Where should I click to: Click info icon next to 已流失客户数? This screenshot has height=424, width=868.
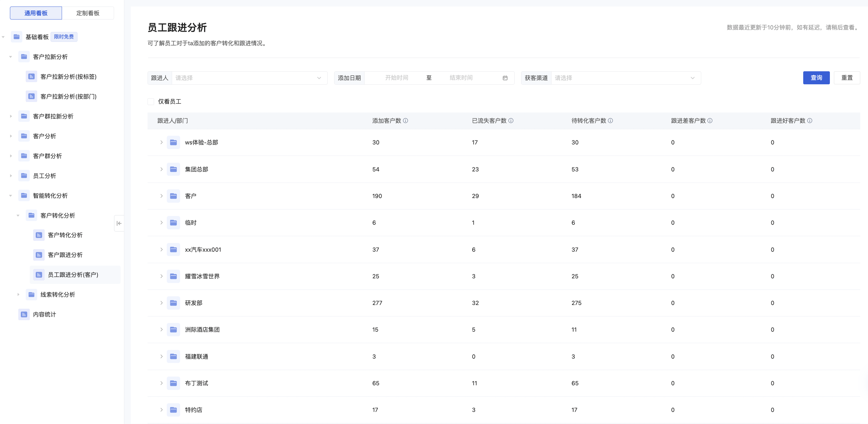tap(511, 121)
